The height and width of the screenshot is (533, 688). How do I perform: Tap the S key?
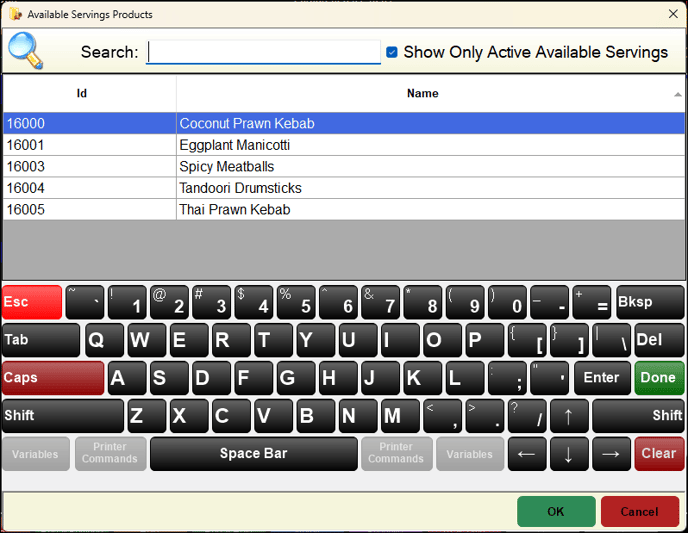pyautogui.click(x=169, y=378)
